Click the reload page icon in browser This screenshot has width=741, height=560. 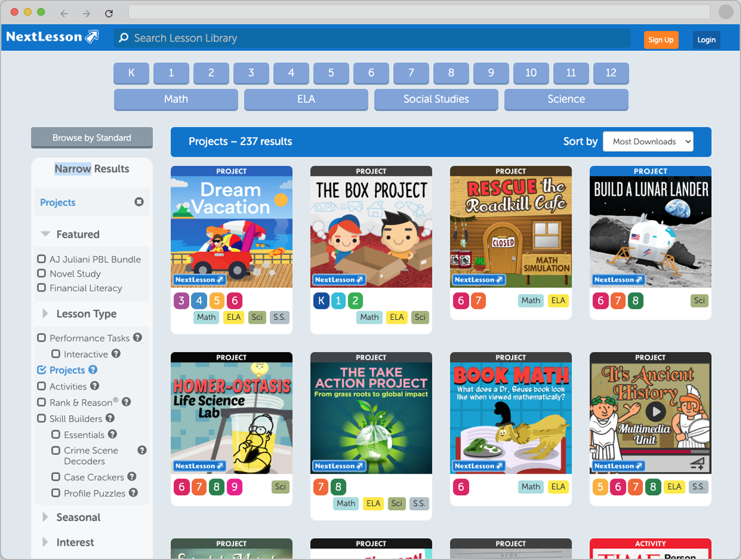(x=109, y=13)
